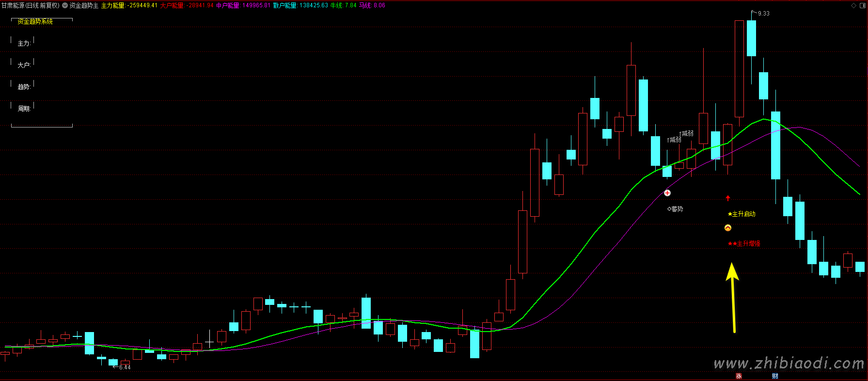Select the 6.44 low price label
Image resolution: width=868 pixels, height=381 pixels.
(x=125, y=367)
